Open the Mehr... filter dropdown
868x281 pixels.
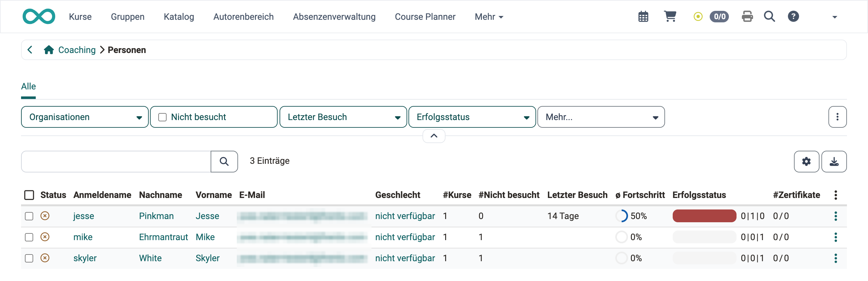click(x=601, y=117)
